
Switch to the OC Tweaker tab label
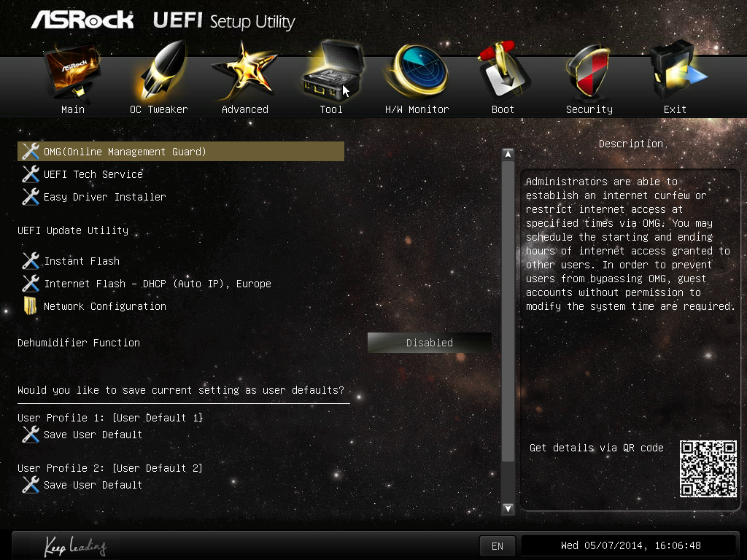(x=158, y=109)
